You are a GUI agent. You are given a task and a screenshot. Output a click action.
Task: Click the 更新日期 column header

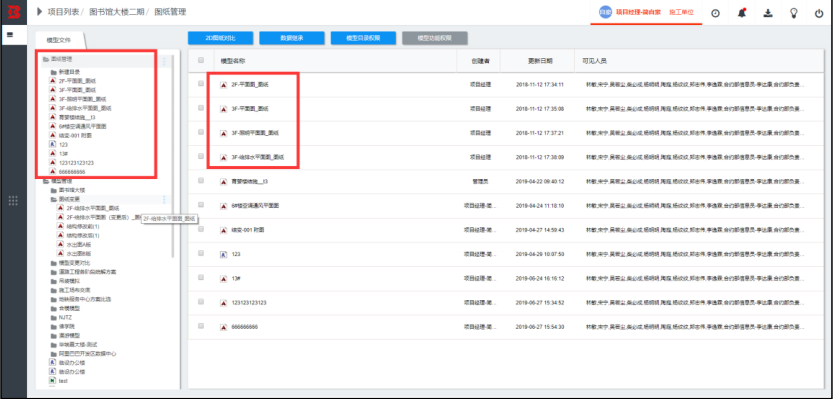(x=540, y=61)
